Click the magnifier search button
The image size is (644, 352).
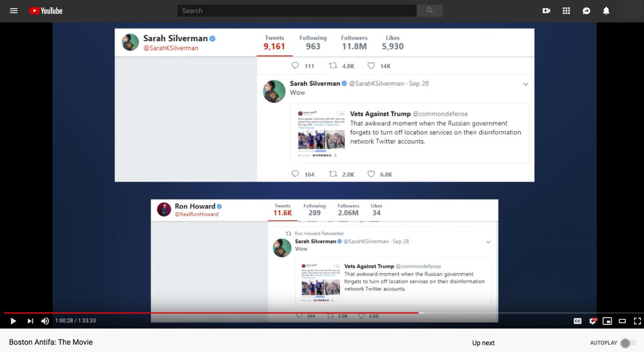(x=430, y=11)
